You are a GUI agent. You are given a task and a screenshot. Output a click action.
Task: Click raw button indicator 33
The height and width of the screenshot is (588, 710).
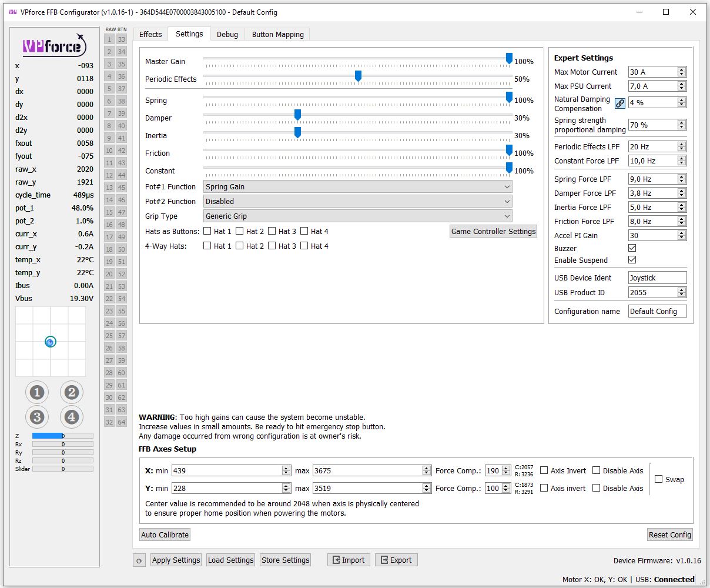tap(122, 39)
